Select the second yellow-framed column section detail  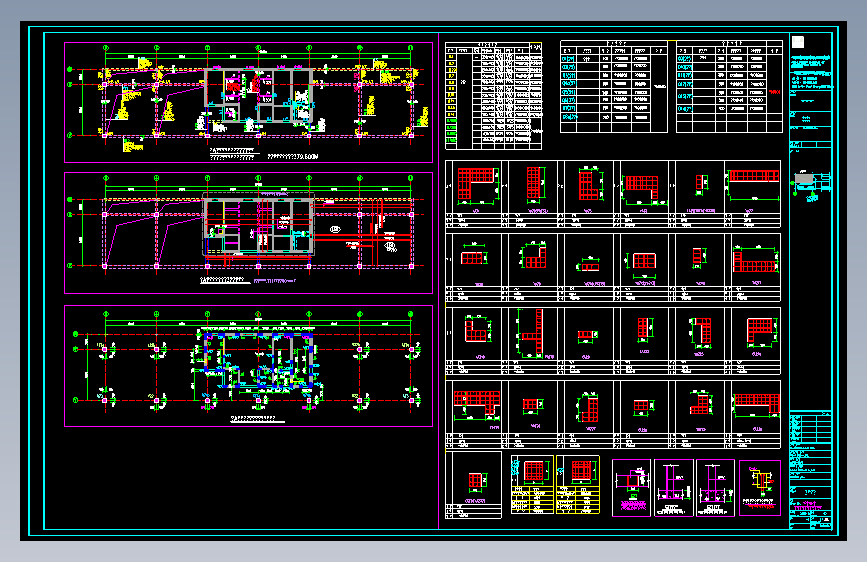coord(578,485)
